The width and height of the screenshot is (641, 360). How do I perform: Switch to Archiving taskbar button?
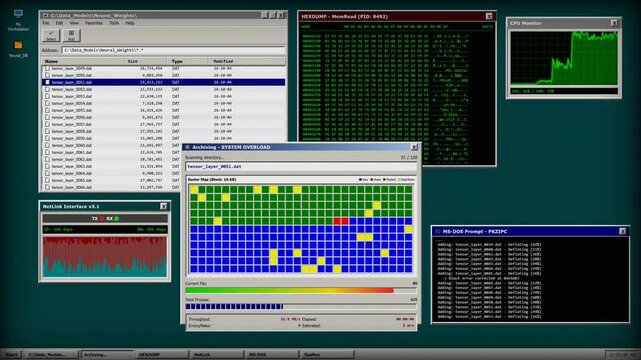(107, 354)
